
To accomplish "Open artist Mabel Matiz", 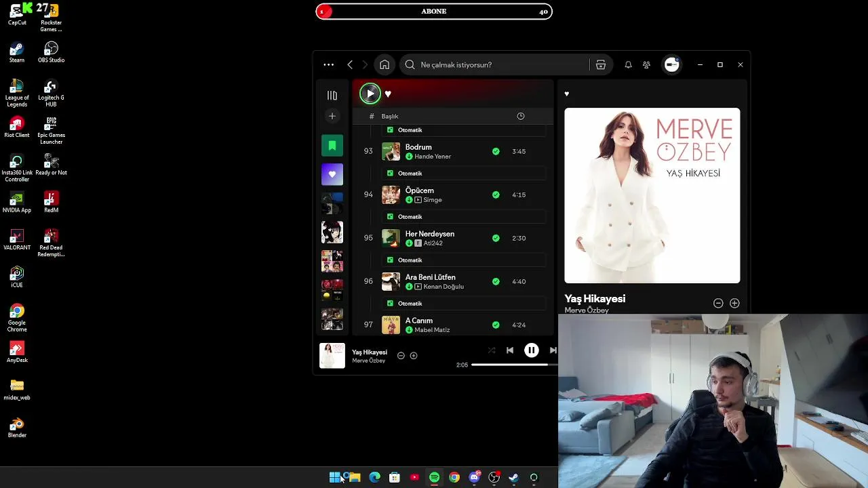I will [x=432, y=330].
